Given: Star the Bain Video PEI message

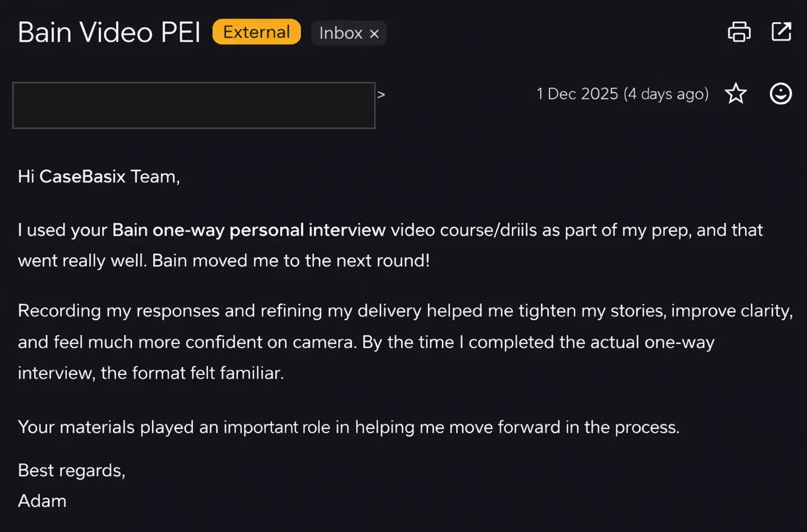Looking at the screenshot, I should pyautogui.click(x=736, y=94).
